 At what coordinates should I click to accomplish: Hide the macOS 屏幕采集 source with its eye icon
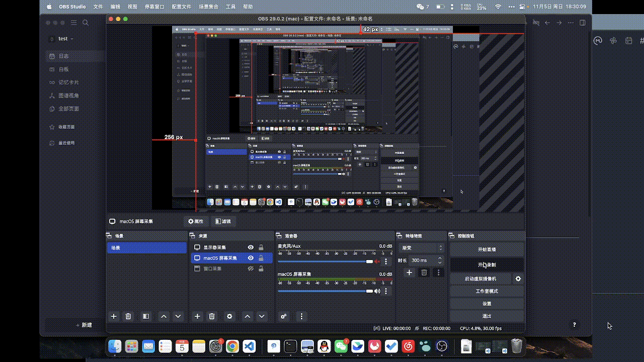[x=251, y=258]
